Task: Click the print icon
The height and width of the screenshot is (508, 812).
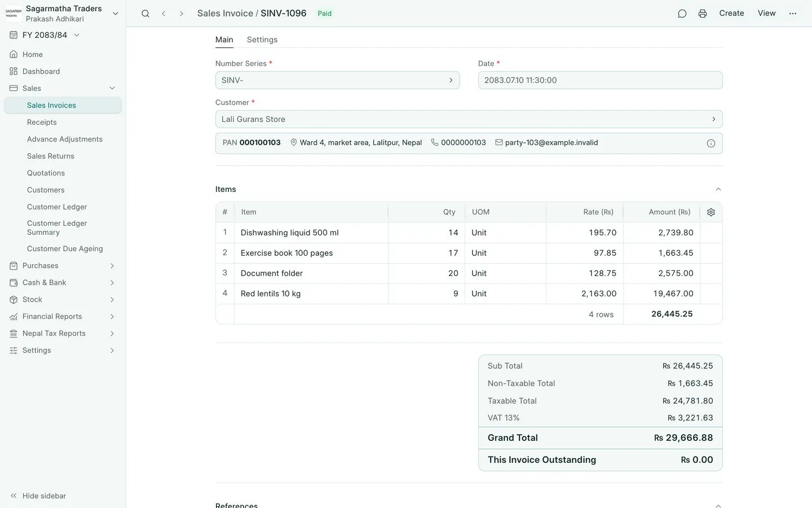Action: coord(703,14)
